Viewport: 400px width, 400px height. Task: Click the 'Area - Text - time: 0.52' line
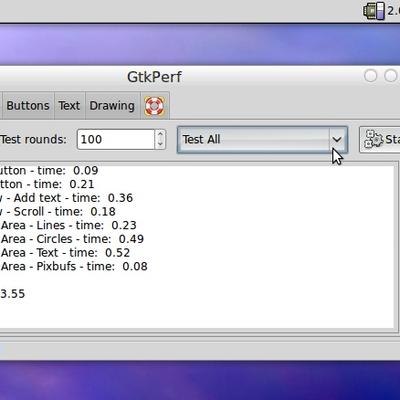pos(65,253)
